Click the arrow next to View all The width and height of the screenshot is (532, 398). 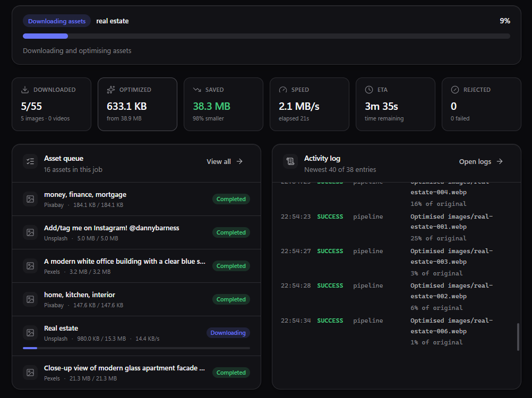coord(239,161)
